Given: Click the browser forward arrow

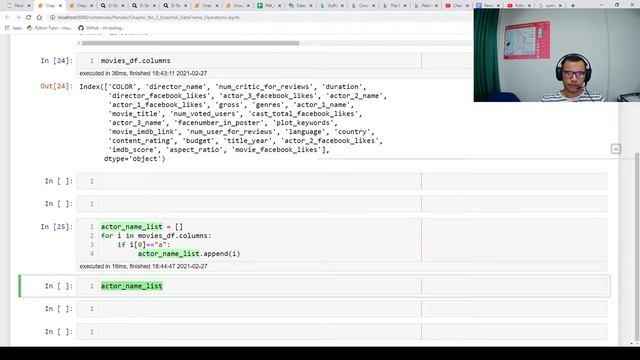Looking at the screenshot, I should pyautogui.click(x=18, y=18).
